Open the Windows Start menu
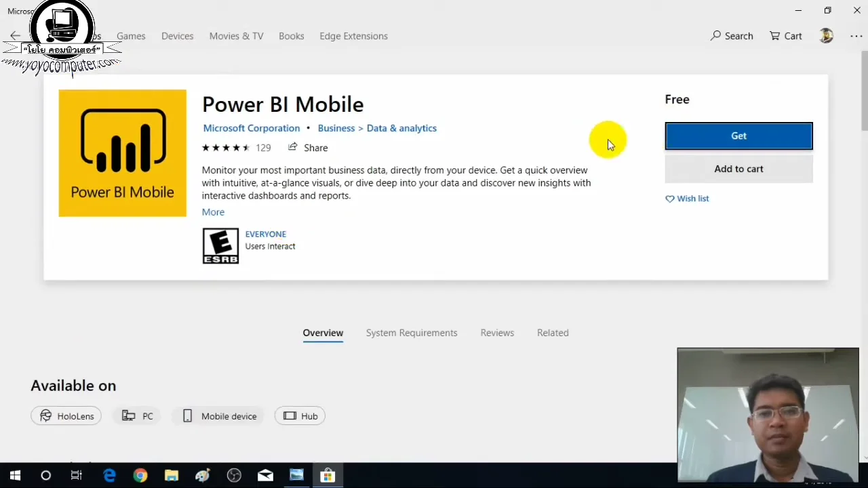Screen dimensions: 868x488 click(x=15, y=475)
